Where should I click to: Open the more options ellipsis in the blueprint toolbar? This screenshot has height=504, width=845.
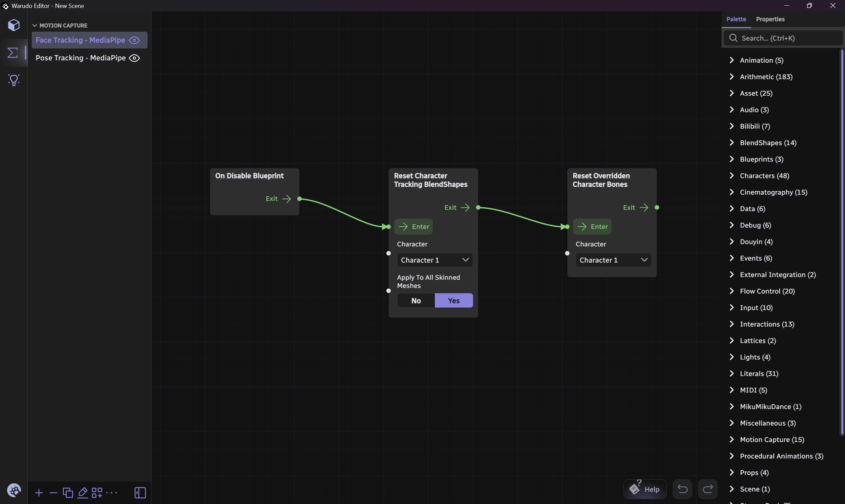point(112,492)
